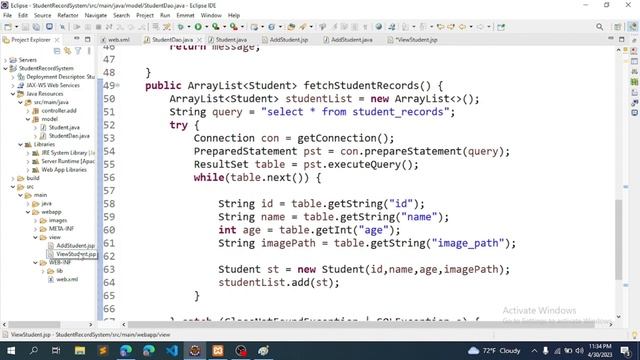Open the Project menu

click(145, 15)
